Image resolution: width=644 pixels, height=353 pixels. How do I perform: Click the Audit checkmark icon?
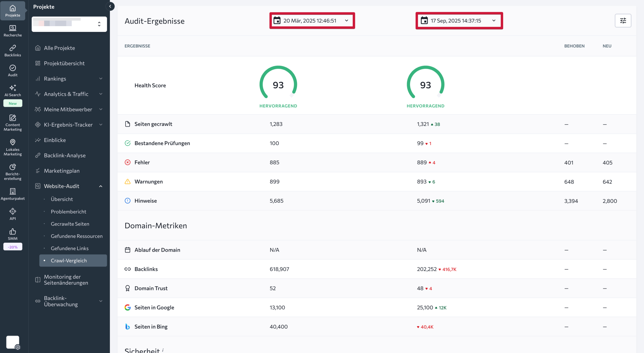pyautogui.click(x=12, y=67)
